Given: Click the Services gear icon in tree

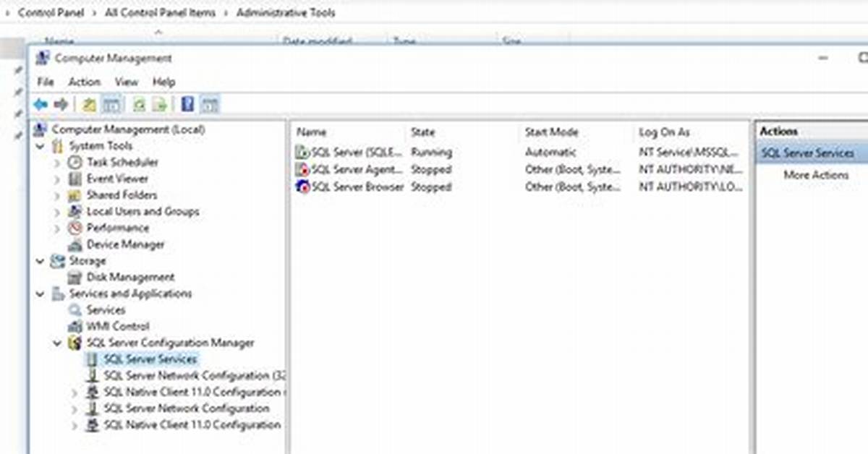Looking at the screenshot, I should pyautogui.click(x=75, y=309).
